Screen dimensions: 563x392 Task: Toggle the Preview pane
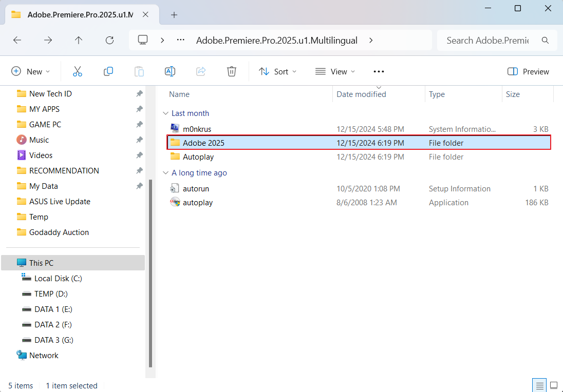(528, 71)
